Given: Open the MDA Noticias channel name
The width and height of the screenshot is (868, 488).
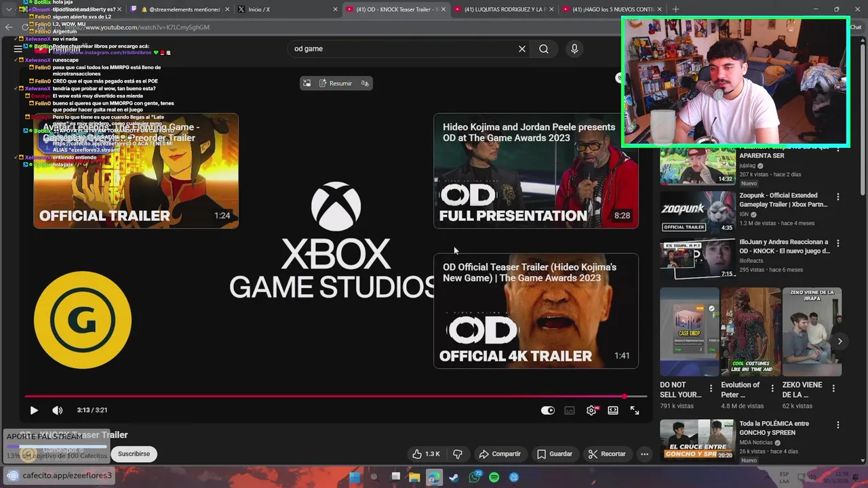Looking at the screenshot, I should click(756, 443).
